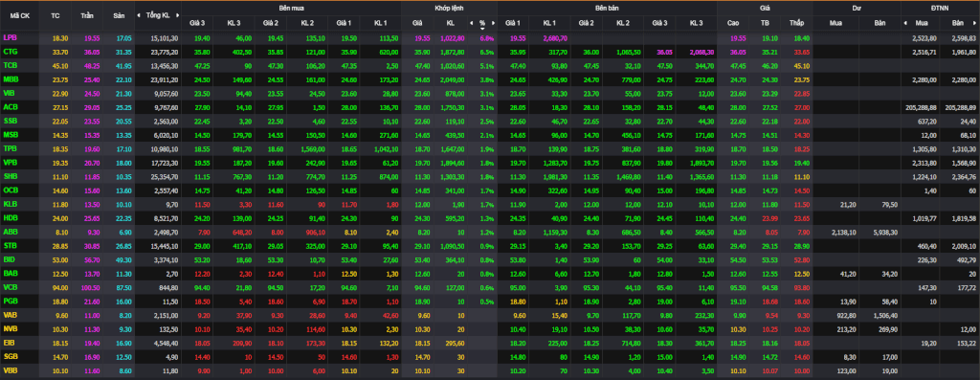Click the Tổng KL column header
Viewport: 980px width, 380px height.
tap(158, 13)
